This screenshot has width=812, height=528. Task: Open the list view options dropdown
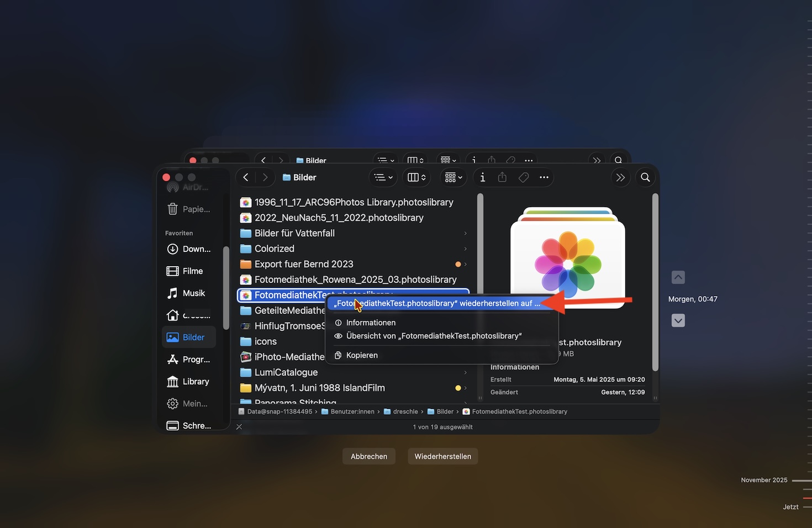383,177
